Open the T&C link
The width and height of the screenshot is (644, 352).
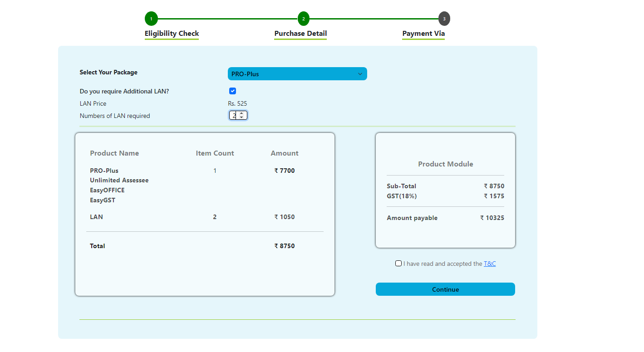pos(490,264)
